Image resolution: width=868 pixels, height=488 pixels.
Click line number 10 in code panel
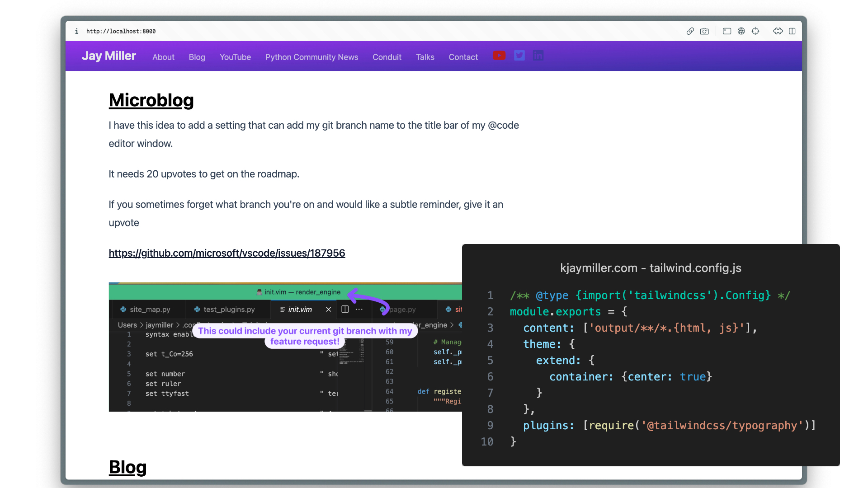(487, 442)
